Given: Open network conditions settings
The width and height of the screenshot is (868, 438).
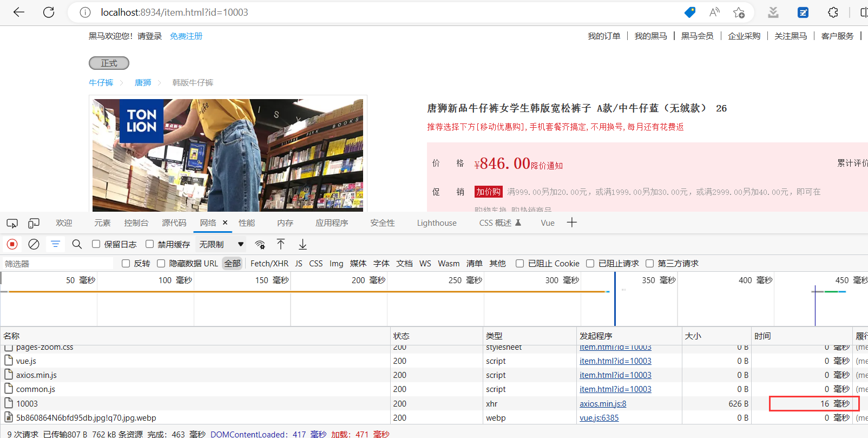Looking at the screenshot, I should 260,244.
